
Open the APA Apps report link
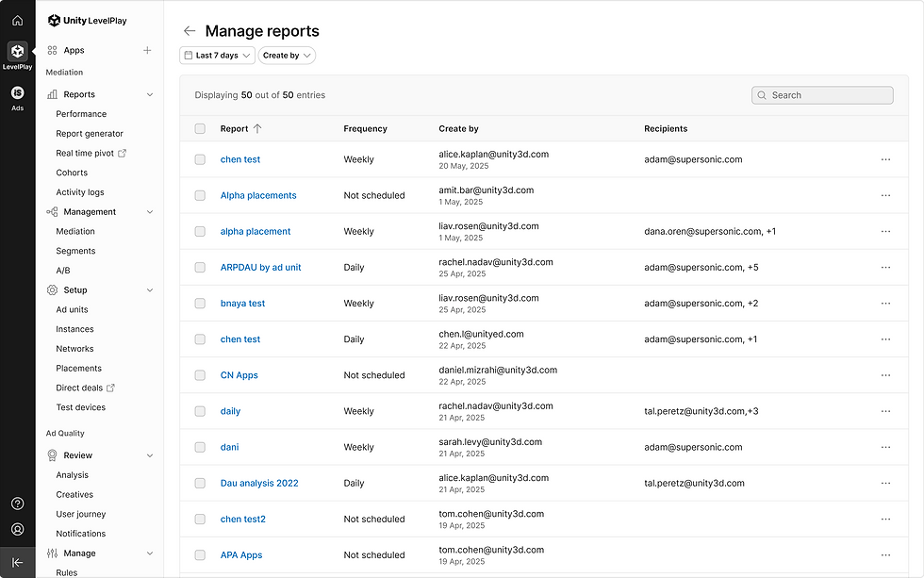[x=241, y=555]
